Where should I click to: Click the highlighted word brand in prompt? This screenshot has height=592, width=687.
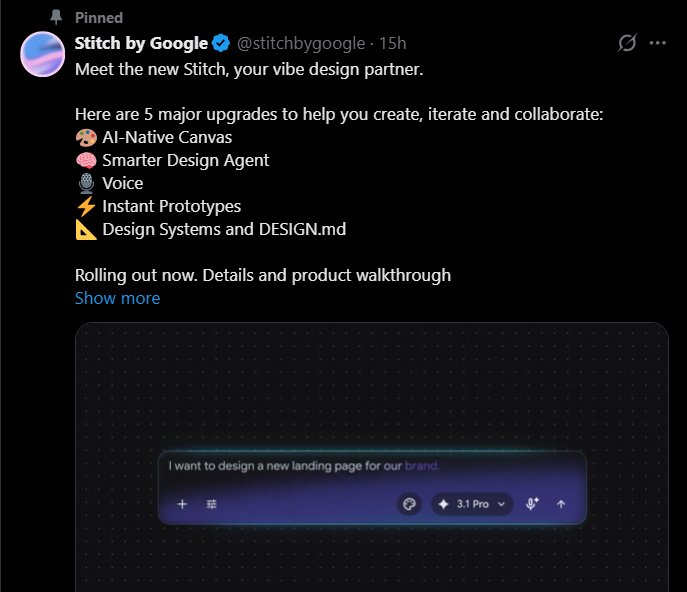[x=421, y=466]
